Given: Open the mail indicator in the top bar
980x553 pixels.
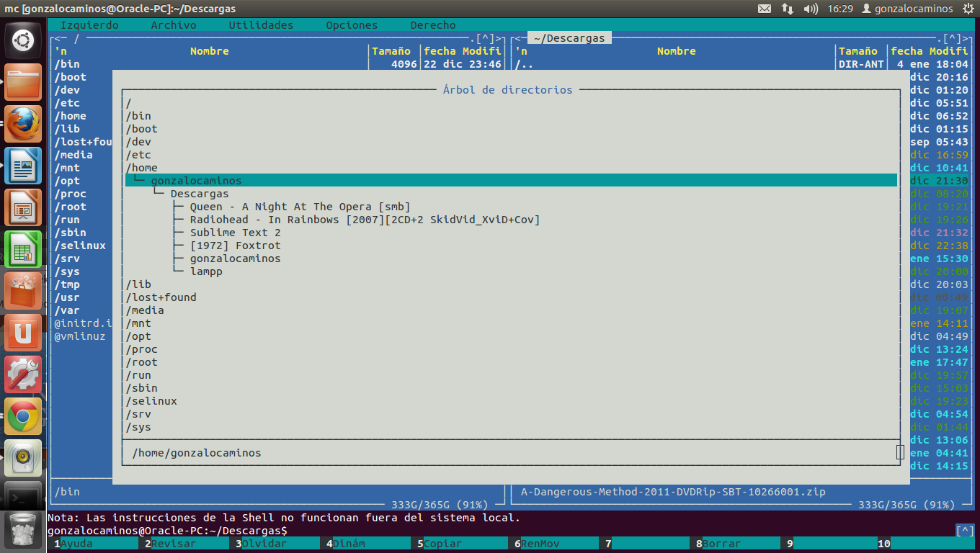Looking at the screenshot, I should pyautogui.click(x=765, y=9).
